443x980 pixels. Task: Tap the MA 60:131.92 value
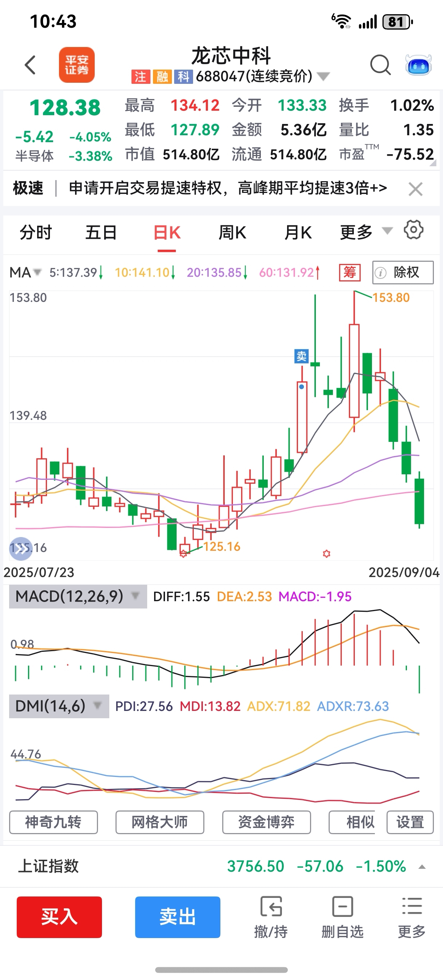(x=289, y=272)
